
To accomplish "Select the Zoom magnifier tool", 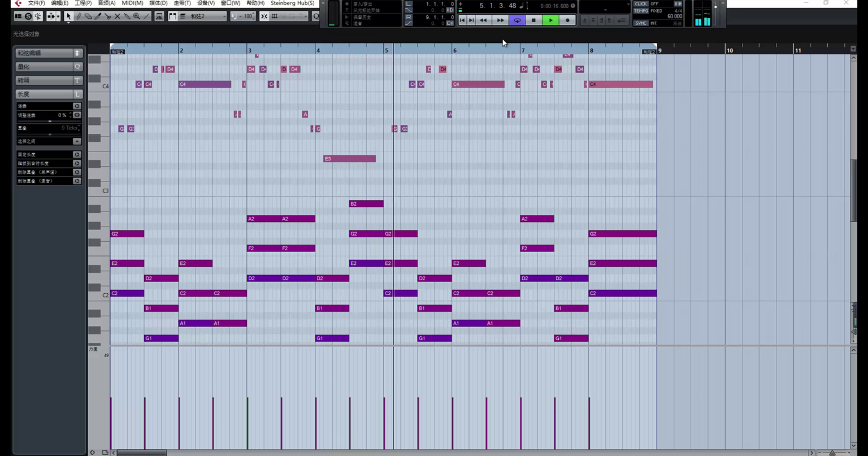I will point(137,16).
